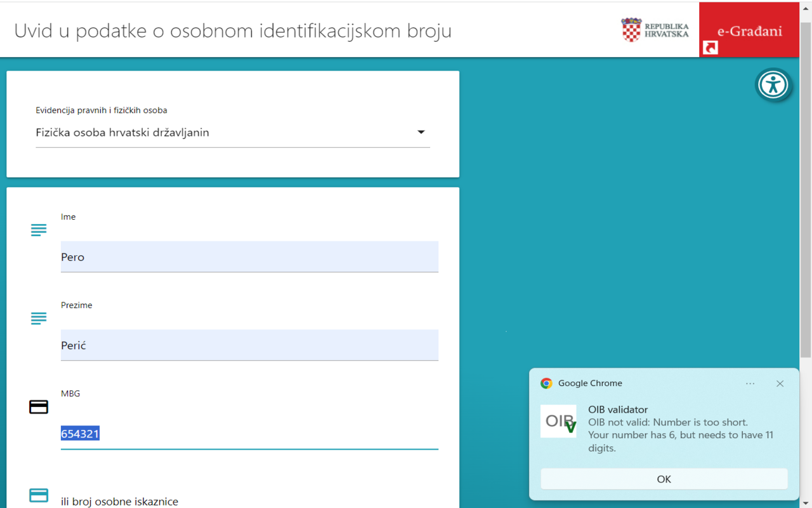The image size is (812, 508).
Task: Click the text-lines icon beside Prezime
Action: [x=39, y=318]
